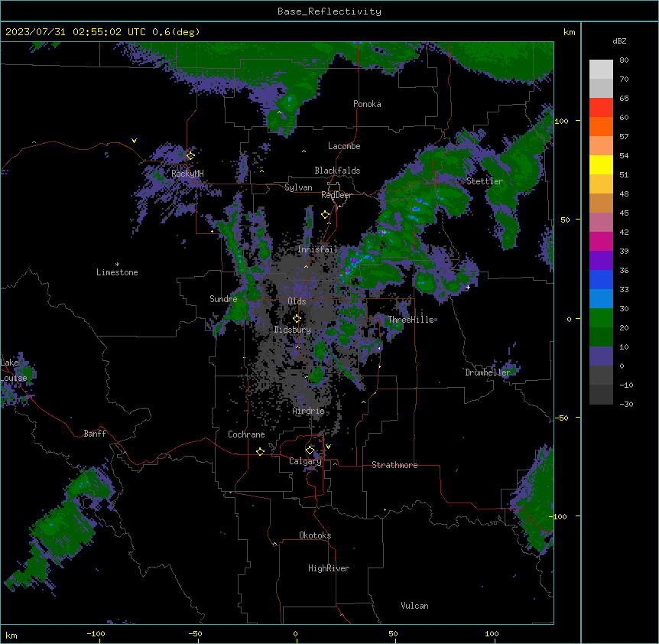Click the Didsbury label

292,330
